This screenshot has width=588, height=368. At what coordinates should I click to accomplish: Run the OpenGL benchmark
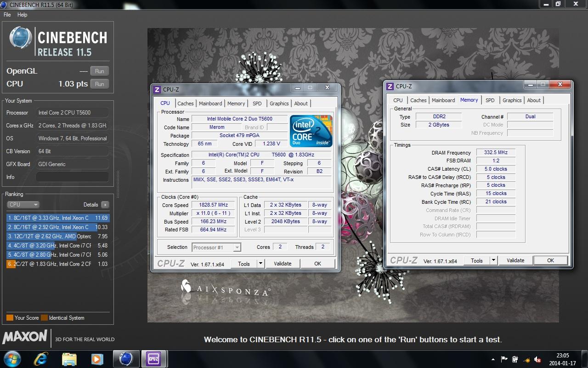[x=100, y=71]
